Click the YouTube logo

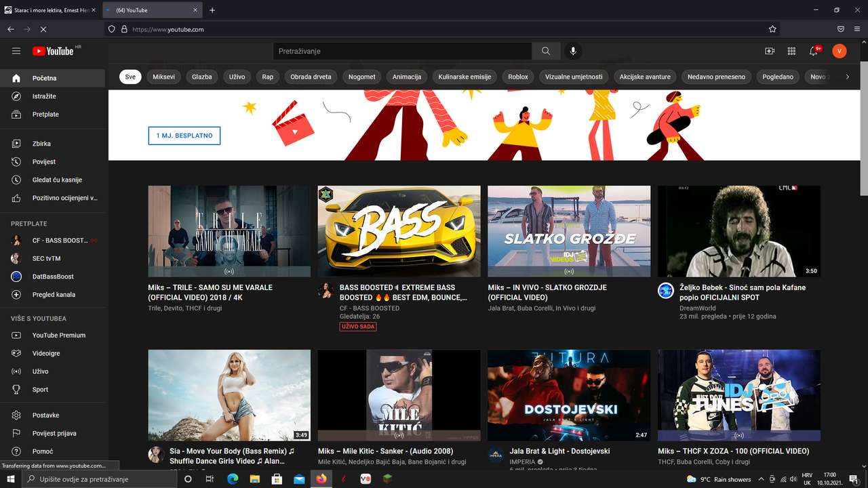click(54, 51)
